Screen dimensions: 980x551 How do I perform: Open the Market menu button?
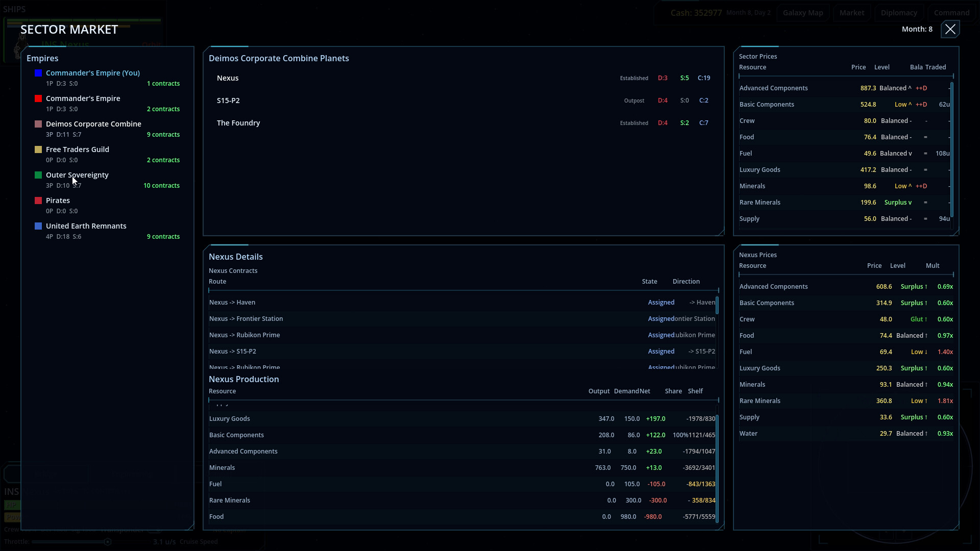tap(852, 13)
